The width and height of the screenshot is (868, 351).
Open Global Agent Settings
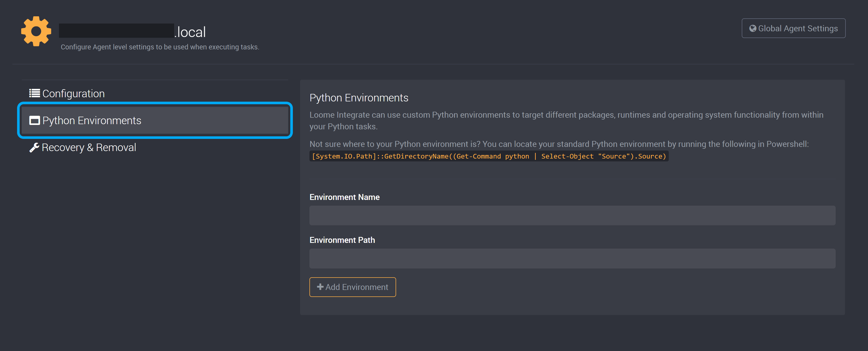point(793,28)
